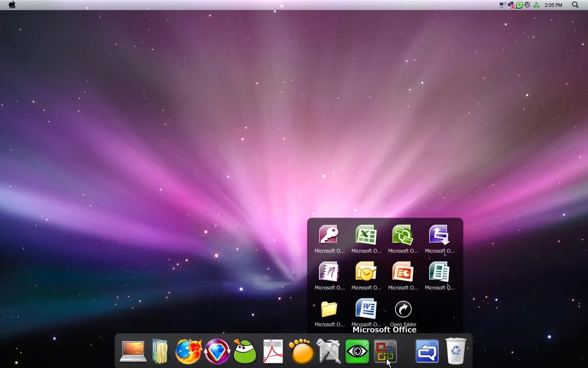Screen dimensions: 588x368
Task: Open the green eye app in the dock
Action: pyautogui.click(x=357, y=351)
